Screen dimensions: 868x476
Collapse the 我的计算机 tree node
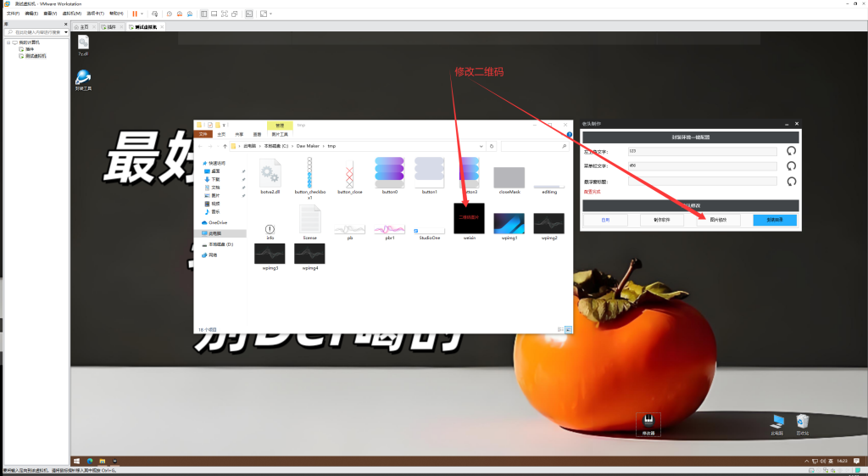(8, 42)
